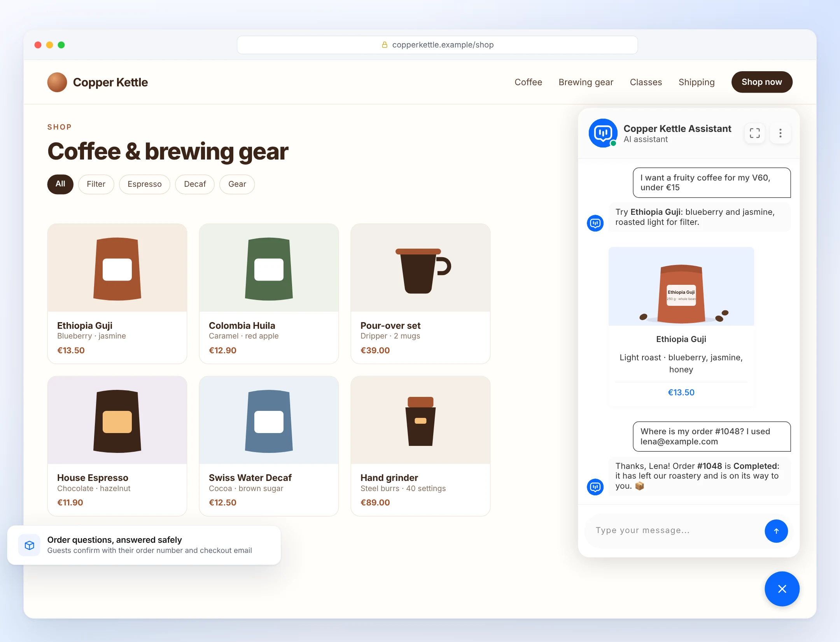Open the Shipping nav item
Viewport: 840px width, 642px height.
pos(696,82)
